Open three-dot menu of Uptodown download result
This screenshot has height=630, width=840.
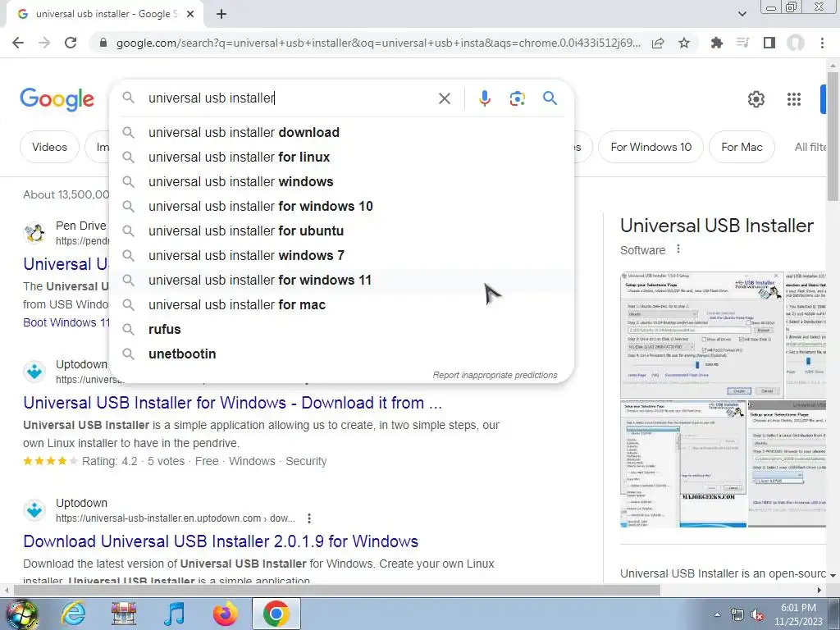click(309, 518)
